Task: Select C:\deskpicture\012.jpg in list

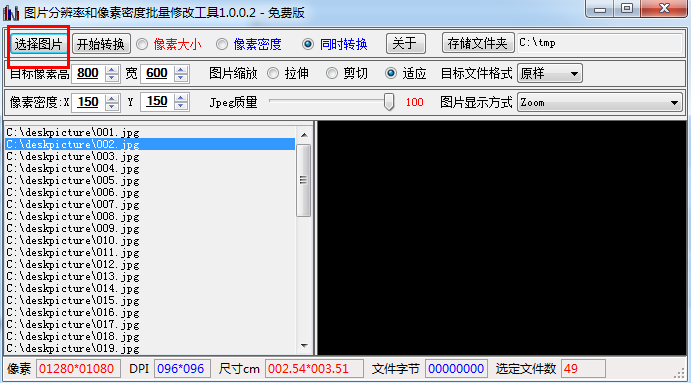Action: [x=150, y=264]
